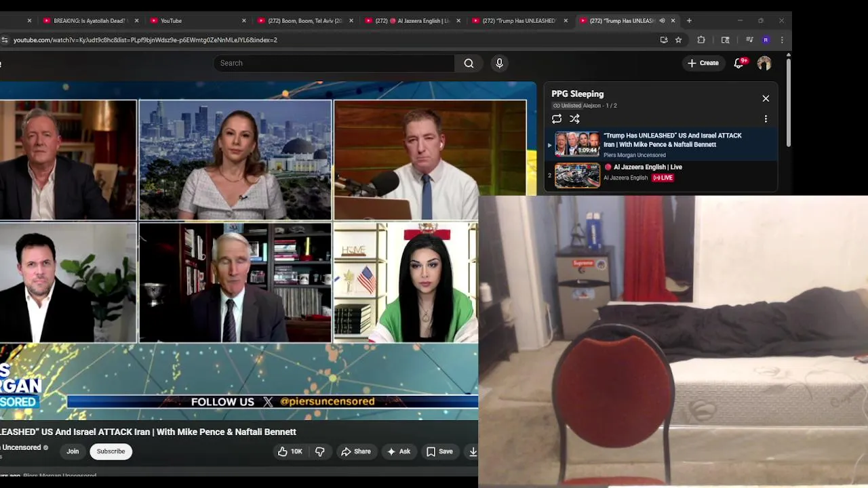Click the YouTube search magnifier button
The height and width of the screenshot is (488, 868).
click(469, 63)
